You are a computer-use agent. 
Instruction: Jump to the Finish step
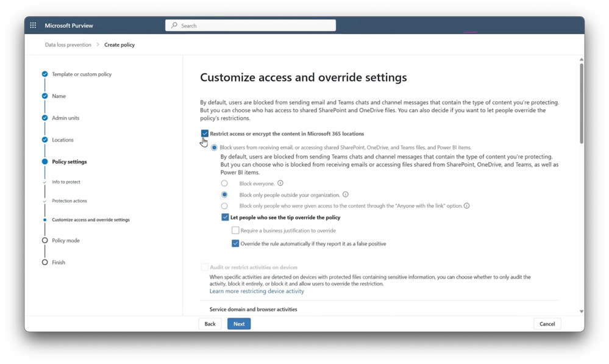[x=59, y=262]
